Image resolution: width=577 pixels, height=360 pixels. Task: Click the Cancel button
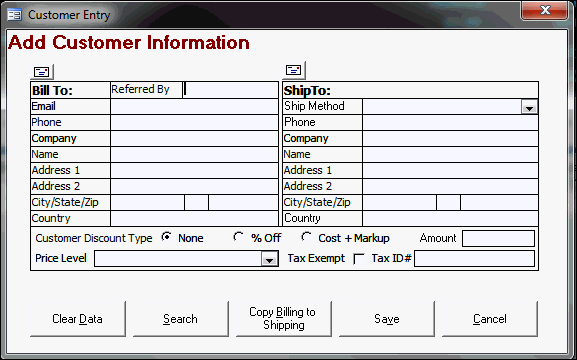pyautogui.click(x=490, y=319)
